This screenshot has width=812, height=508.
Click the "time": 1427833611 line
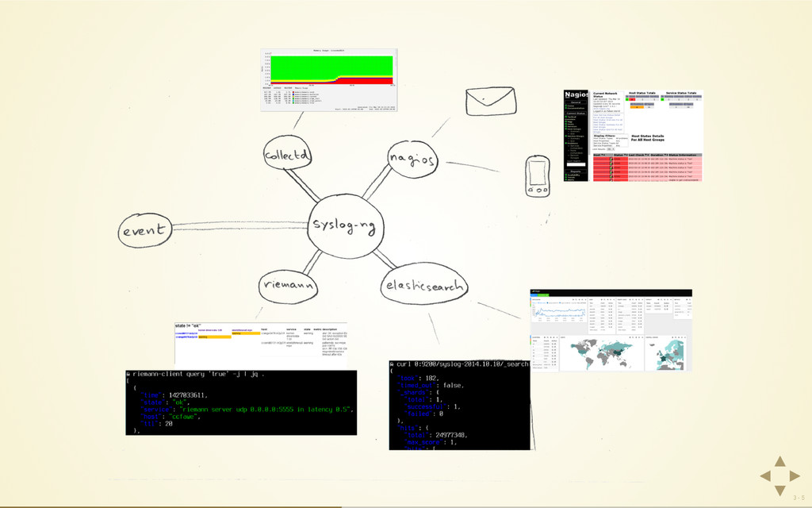coord(174,395)
